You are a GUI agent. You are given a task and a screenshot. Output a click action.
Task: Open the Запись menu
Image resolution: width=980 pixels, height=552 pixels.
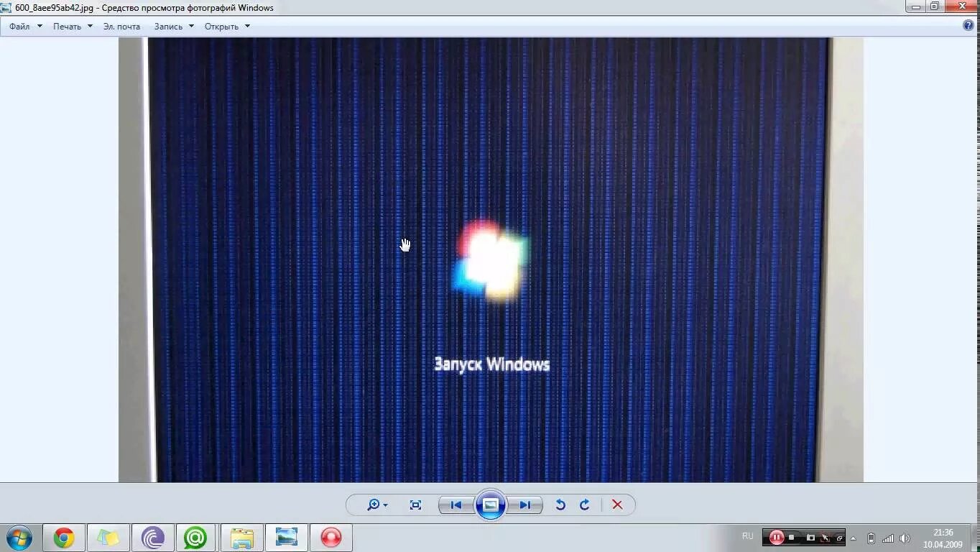[174, 27]
